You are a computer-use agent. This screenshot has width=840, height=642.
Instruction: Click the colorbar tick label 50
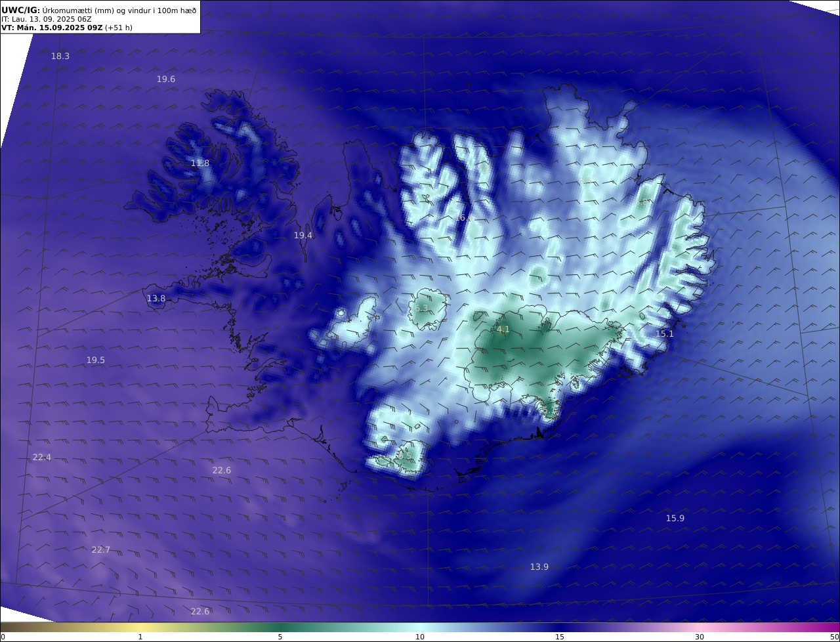point(834,637)
